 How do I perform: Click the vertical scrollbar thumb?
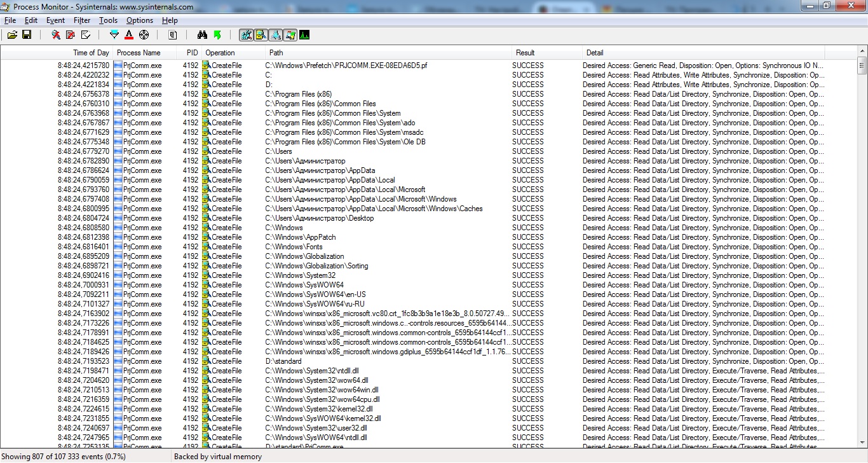862,65
